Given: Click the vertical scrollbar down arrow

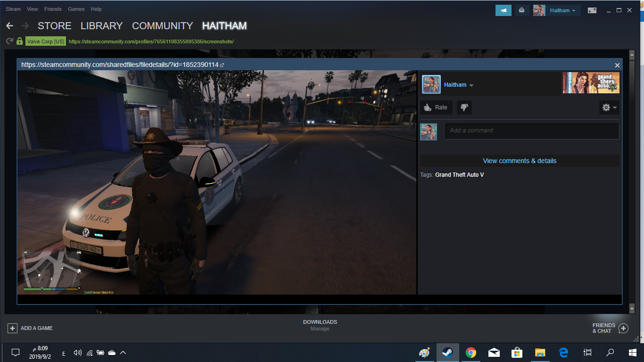Looking at the screenshot, I should pos(632,309).
